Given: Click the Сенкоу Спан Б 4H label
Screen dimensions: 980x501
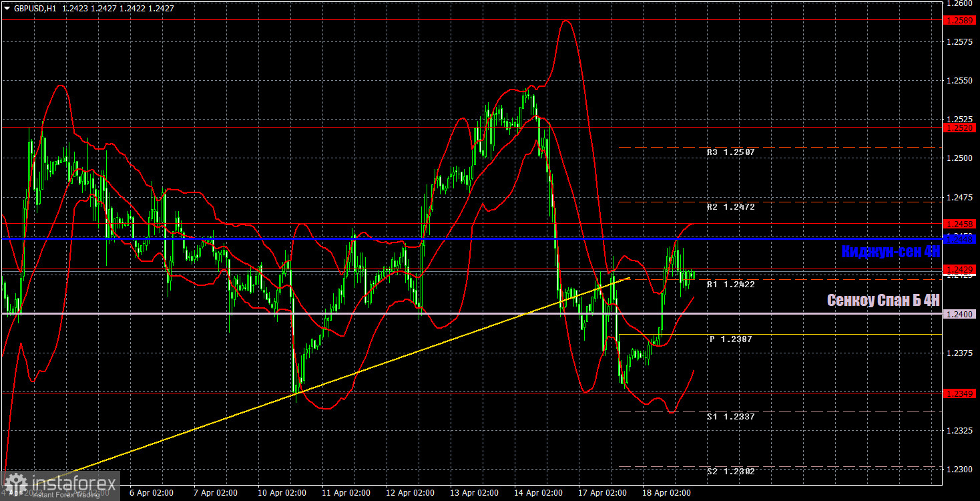Looking at the screenshot, I should (x=883, y=301).
